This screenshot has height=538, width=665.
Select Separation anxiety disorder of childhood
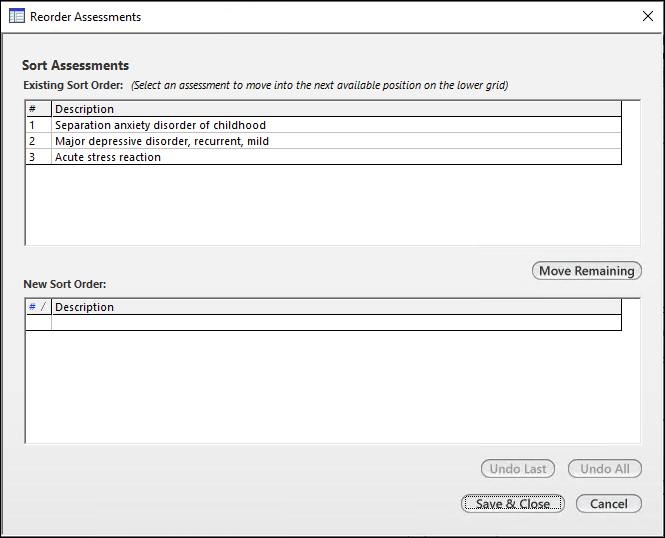coord(160,125)
